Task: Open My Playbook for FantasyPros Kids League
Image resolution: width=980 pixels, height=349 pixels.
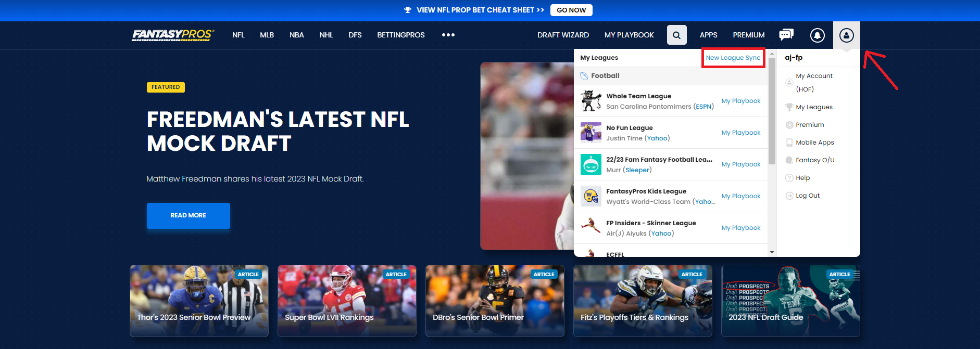Action: (741, 196)
